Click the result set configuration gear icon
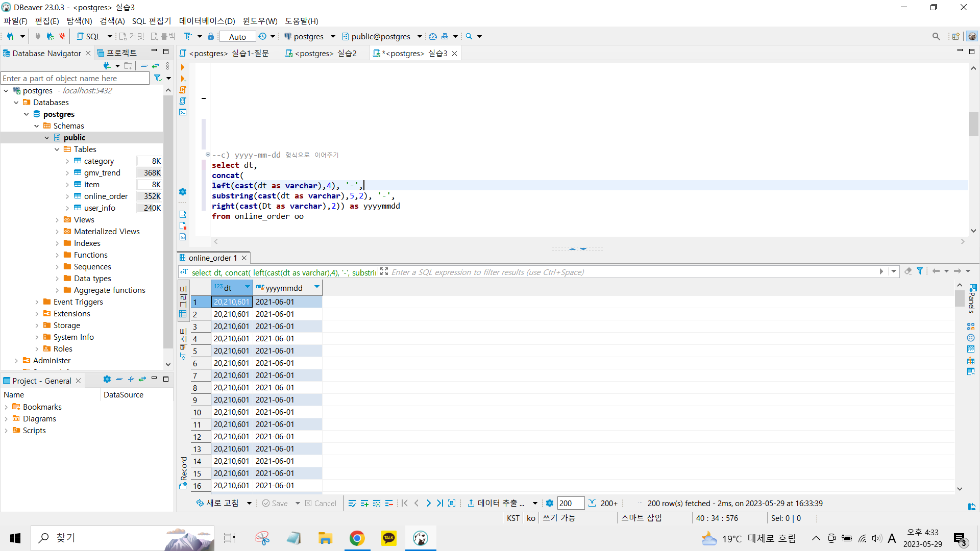 550,503
